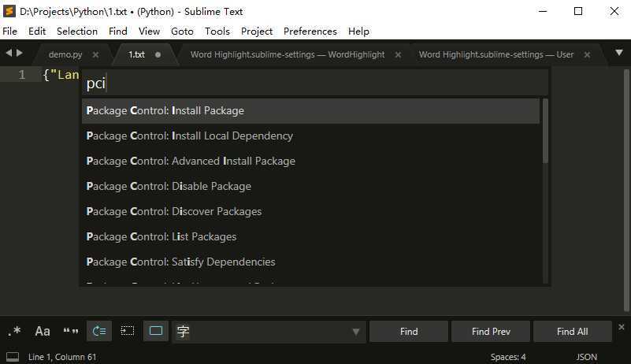Screen dimensions: 631x364
Task: Click the Find button
Action: 409,332
